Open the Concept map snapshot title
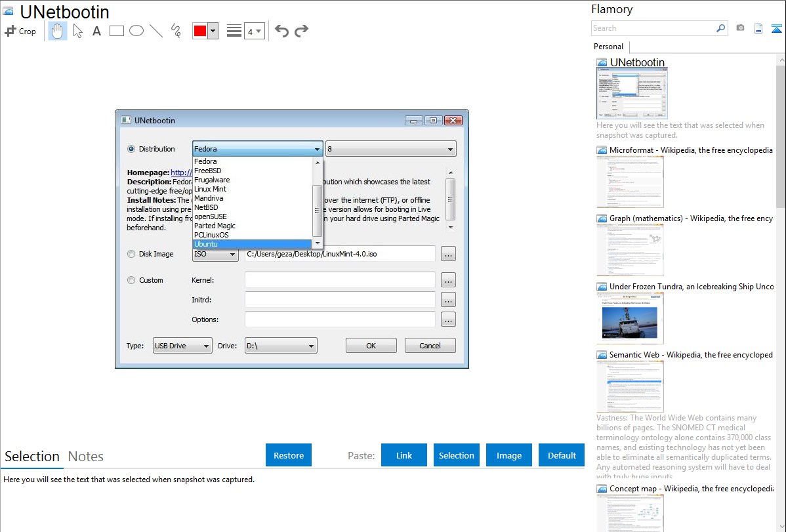Viewport: 786px width, 532px height. pyautogui.click(x=691, y=489)
